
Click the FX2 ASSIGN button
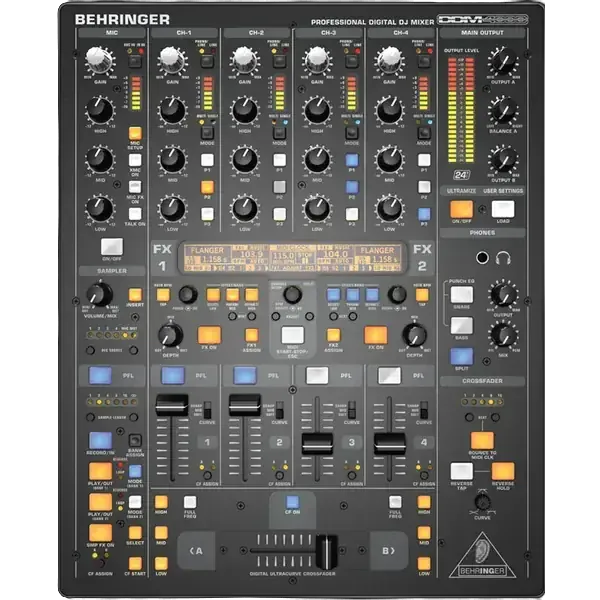[333, 335]
